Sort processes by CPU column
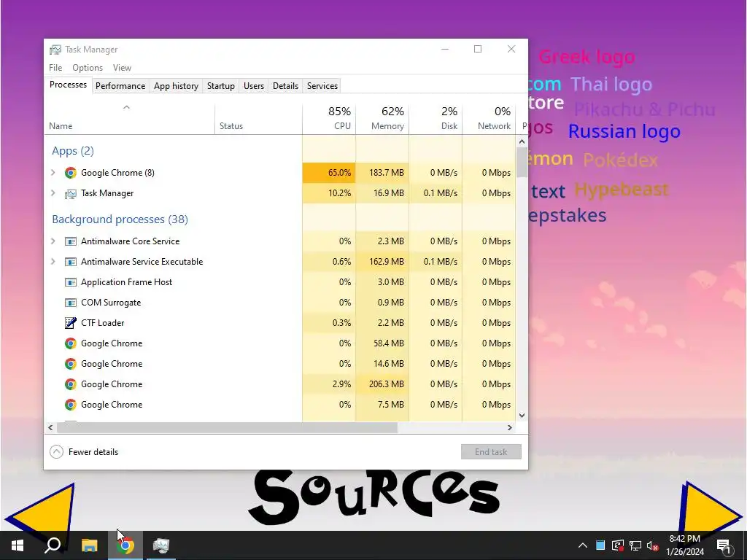Image resolution: width=747 pixels, height=560 pixels. coord(329,119)
